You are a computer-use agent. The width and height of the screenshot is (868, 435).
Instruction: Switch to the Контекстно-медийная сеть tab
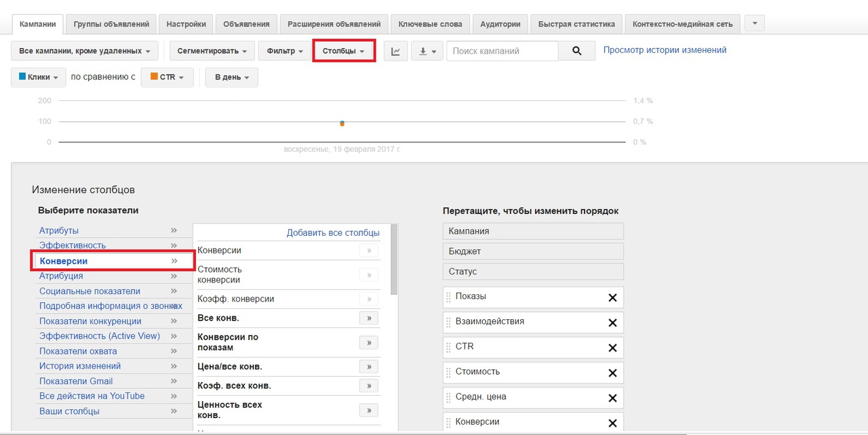pyautogui.click(x=682, y=24)
